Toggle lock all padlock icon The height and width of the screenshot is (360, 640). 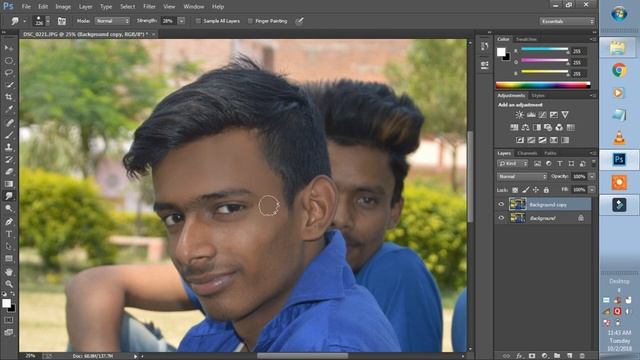click(546, 190)
